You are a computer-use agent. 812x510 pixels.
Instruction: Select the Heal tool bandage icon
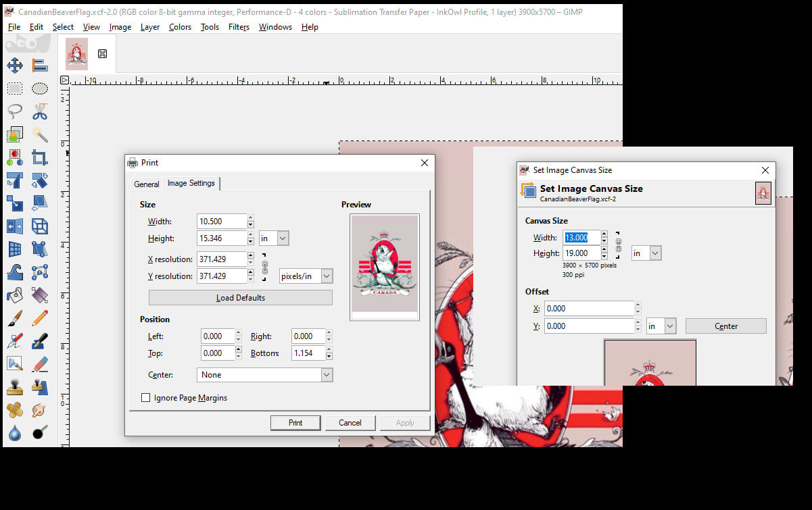pos(15,409)
